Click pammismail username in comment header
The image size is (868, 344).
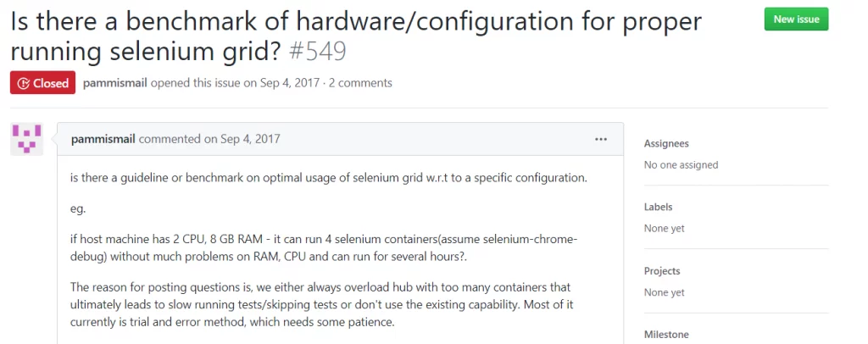103,139
